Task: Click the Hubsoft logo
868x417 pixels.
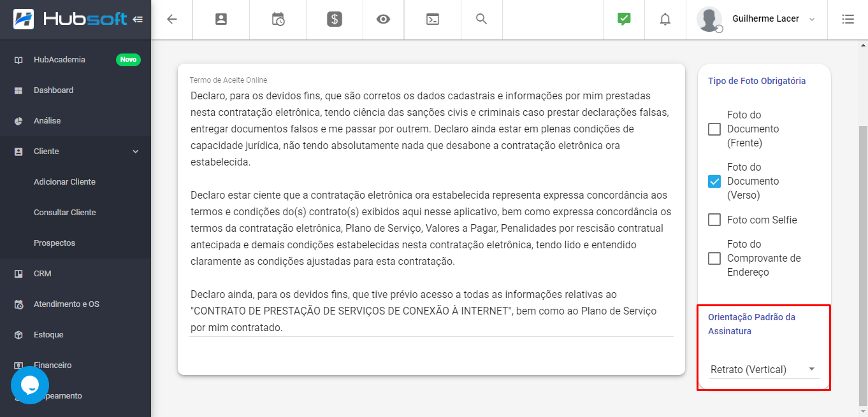Action: click(70, 19)
